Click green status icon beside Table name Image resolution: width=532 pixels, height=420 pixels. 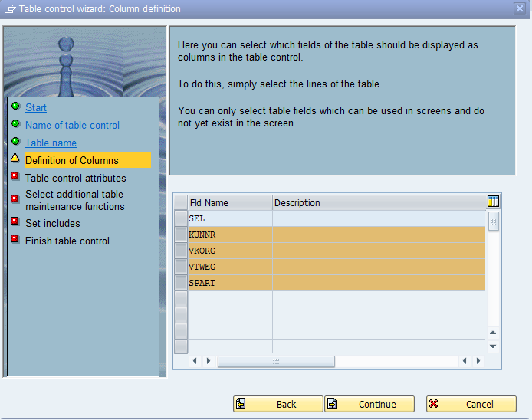15,141
